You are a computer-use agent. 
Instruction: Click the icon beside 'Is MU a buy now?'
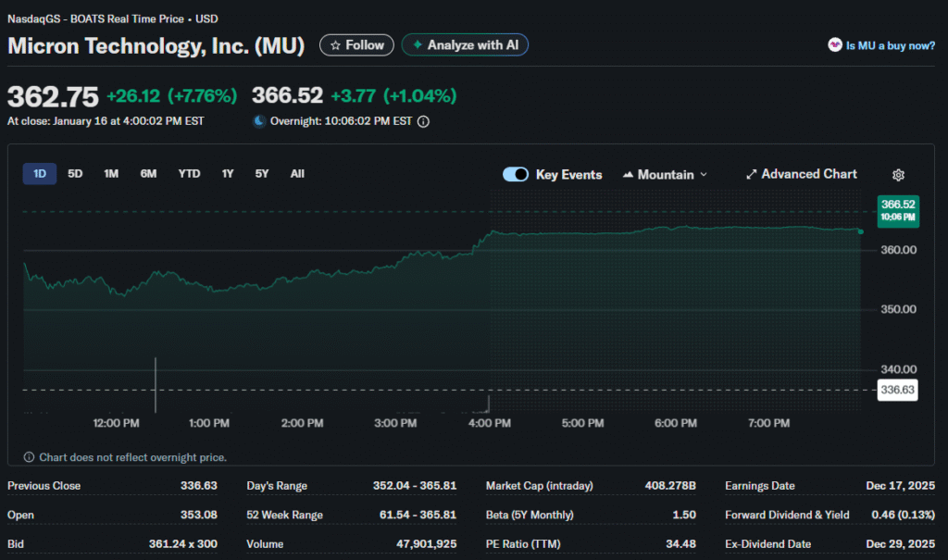pyautogui.click(x=834, y=45)
